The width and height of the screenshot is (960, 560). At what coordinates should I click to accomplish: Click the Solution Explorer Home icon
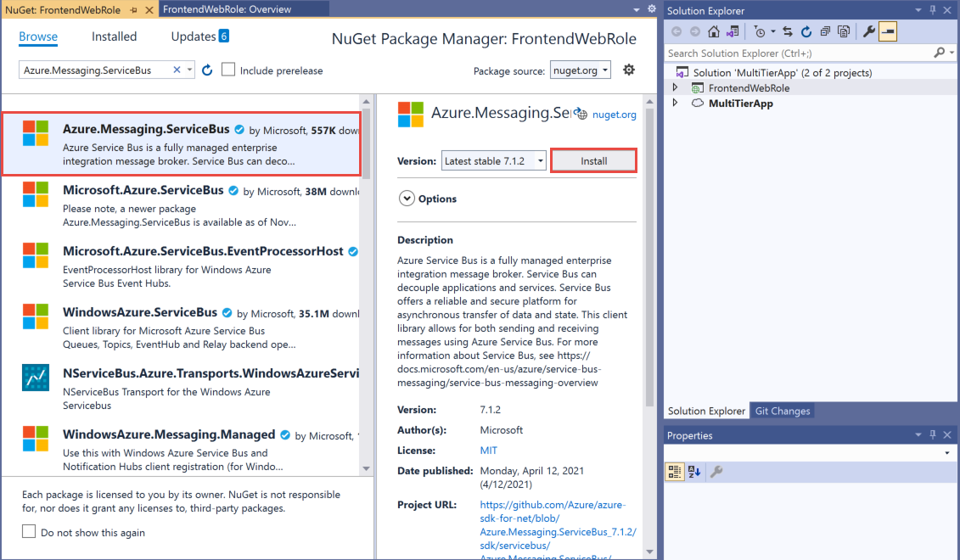(x=713, y=32)
